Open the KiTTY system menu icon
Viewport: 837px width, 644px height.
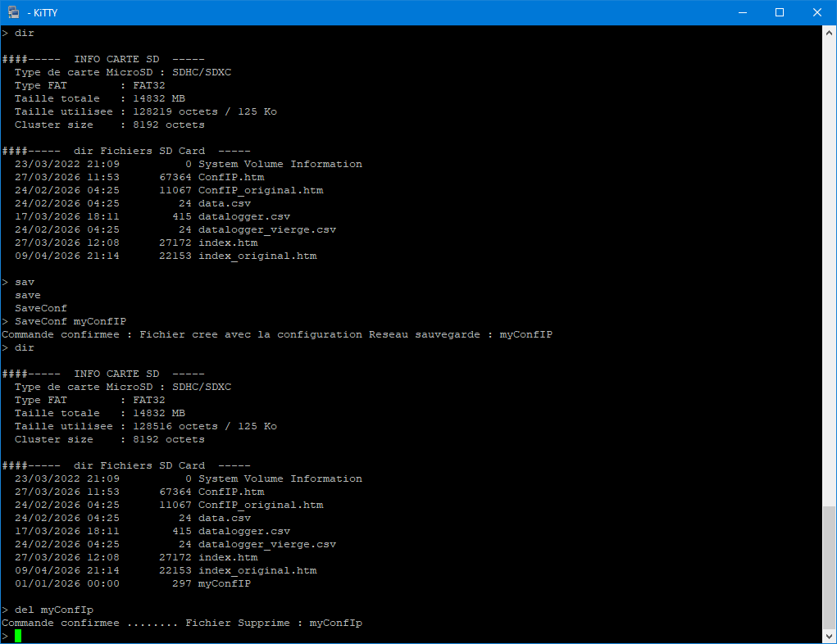13,12
